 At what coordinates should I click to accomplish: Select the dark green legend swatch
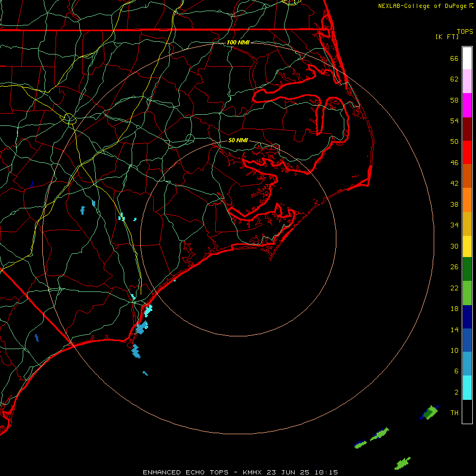tap(467, 269)
